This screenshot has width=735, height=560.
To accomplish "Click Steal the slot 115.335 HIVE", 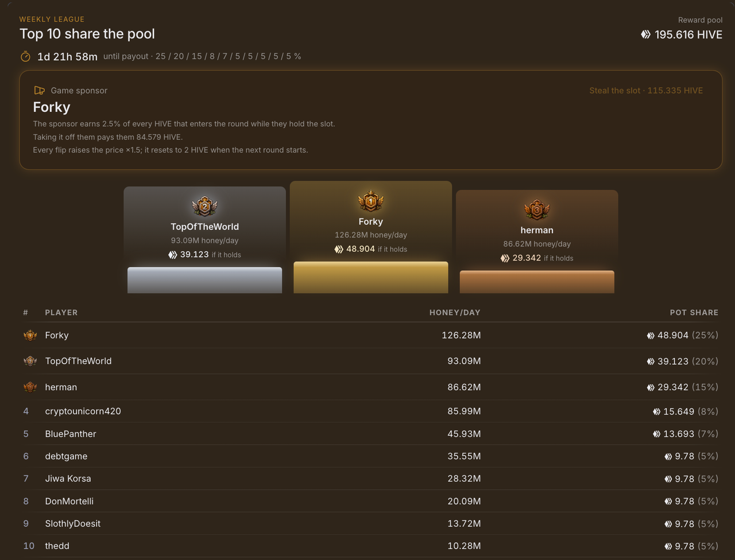I will pos(646,91).
